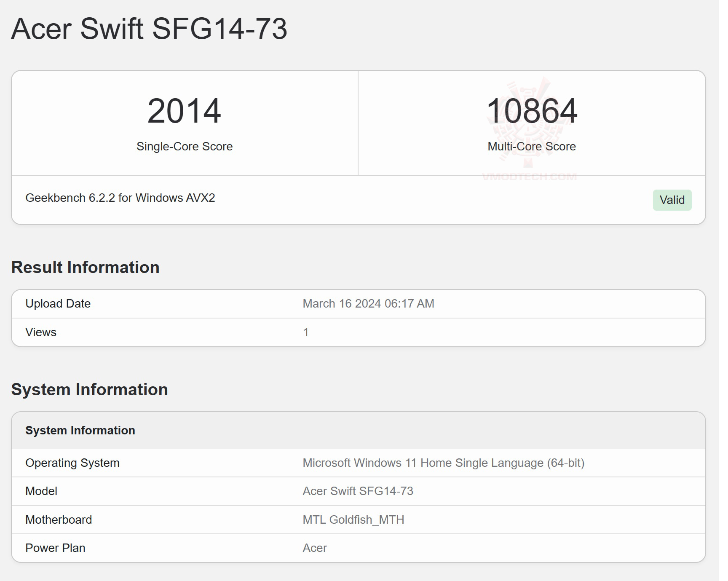Click the MTL Goldfish_MTH motherboard value
This screenshot has height=581, width=728.
(353, 520)
